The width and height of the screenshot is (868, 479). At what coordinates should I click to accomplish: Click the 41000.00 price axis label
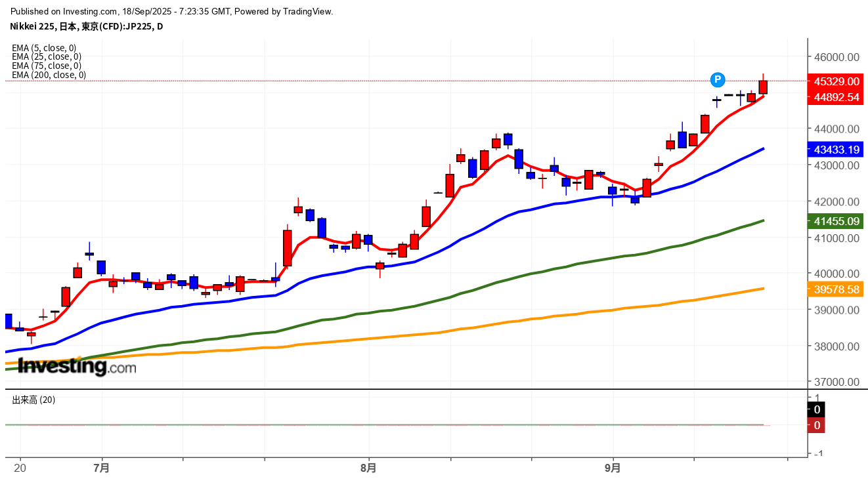tap(836, 238)
